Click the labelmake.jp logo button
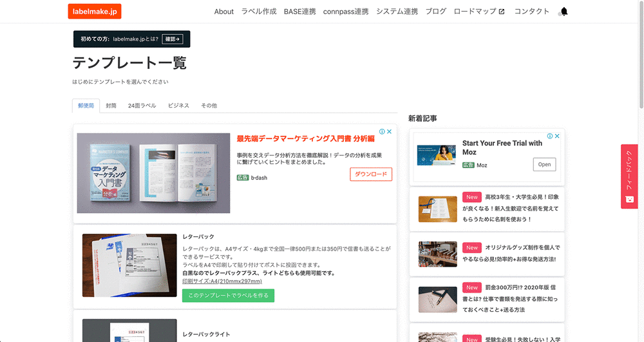Image resolution: width=644 pixels, height=342 pixels. 95,12
